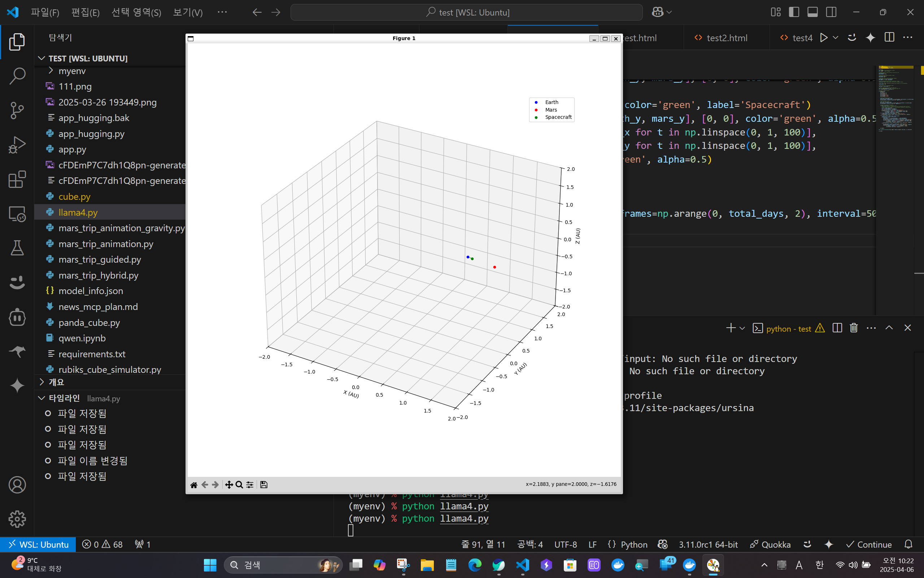This screenshot has width=924, height=578.
Task: Run Python file with play button
Action: coord(824,38)
